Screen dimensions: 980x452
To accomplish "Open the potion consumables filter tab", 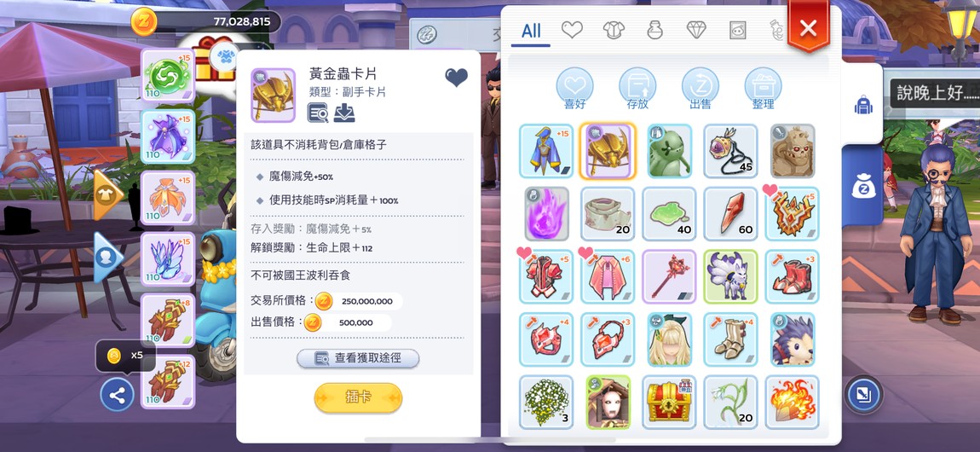I will (x=654, y=29).
